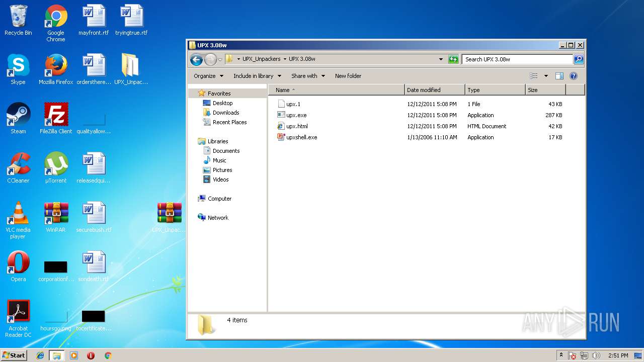Open Downloads in navigation pane
Viewport: 644px width, 362px height.
pos(226,113)
